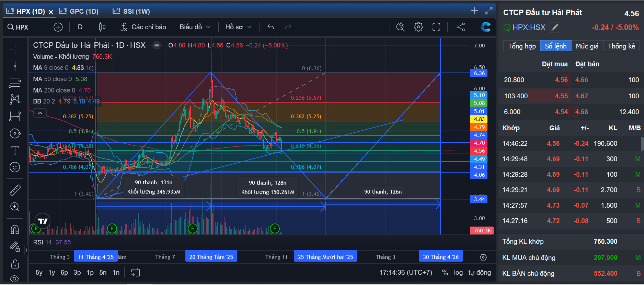Open the time axis settings hexagon icon
This screenshot has height=285, width=644.
(x=483, y=257)
